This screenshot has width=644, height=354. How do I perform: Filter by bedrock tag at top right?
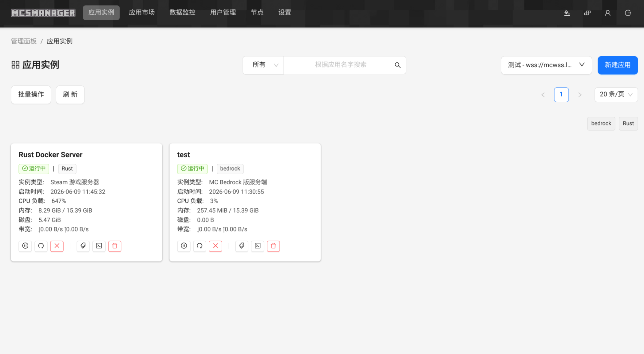[x=601, y=124]
